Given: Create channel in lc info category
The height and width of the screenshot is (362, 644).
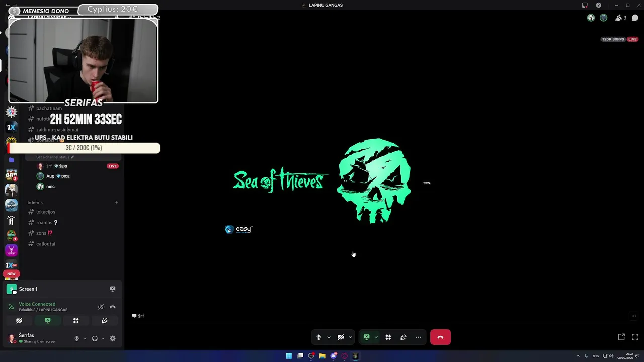Looking at the screenshot, I should (x=116, y=203).
